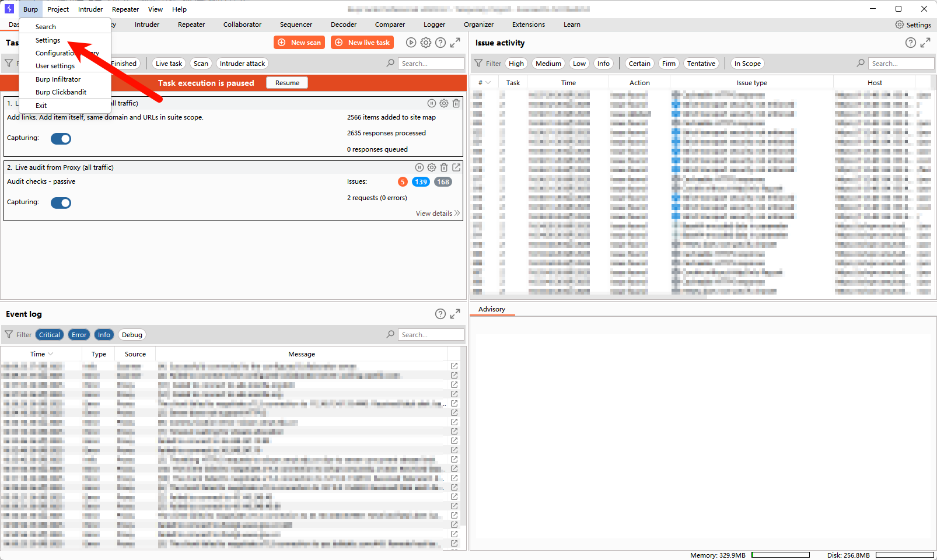The height and width of the screenshot is (560, 937).
Task: Focus the Event log Search field
Action: (x=431, y=335)
